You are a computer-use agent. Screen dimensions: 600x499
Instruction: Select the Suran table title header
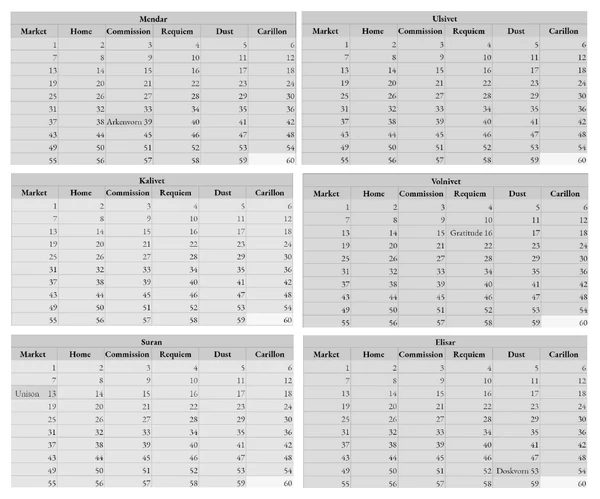152,342
